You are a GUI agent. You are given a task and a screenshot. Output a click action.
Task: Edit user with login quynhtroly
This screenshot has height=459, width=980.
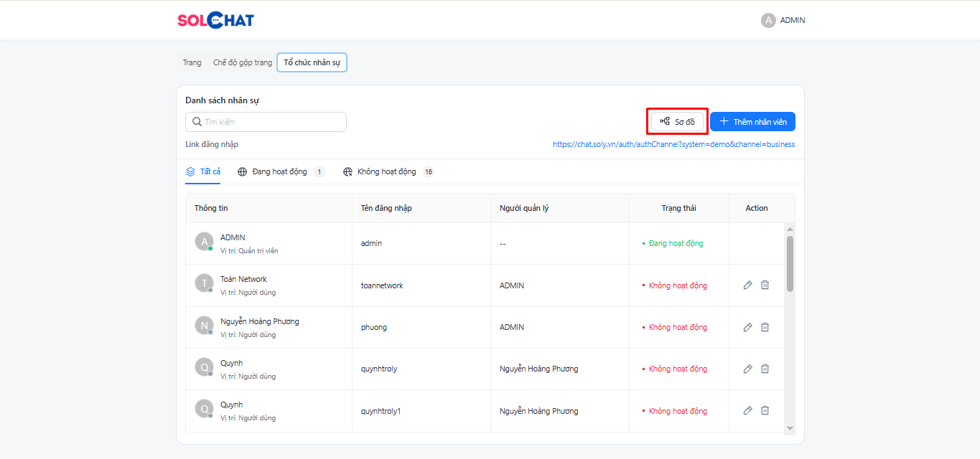(747, 369)
